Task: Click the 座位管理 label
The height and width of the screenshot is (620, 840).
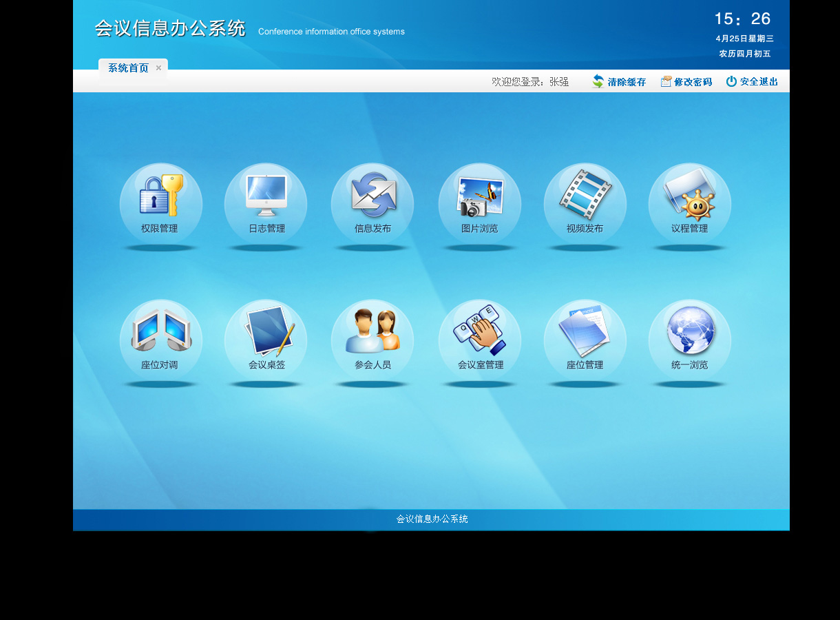Action: pos(585,365)
